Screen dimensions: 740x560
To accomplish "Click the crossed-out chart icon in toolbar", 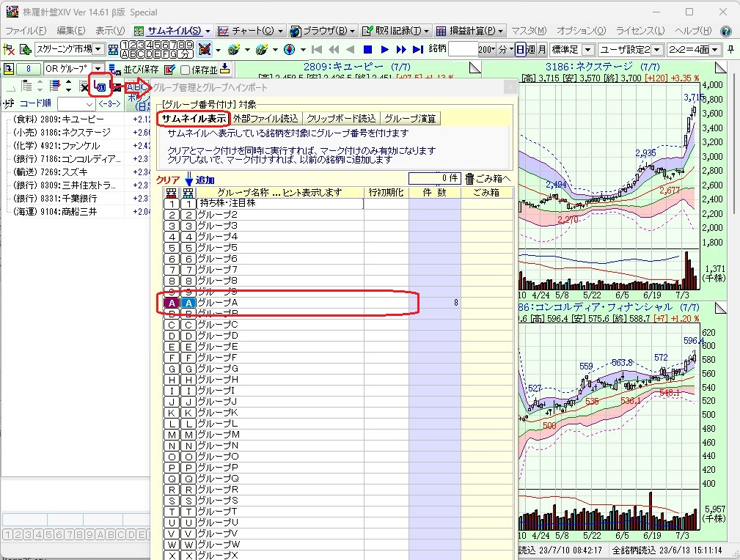I will (x=205, y=49).
